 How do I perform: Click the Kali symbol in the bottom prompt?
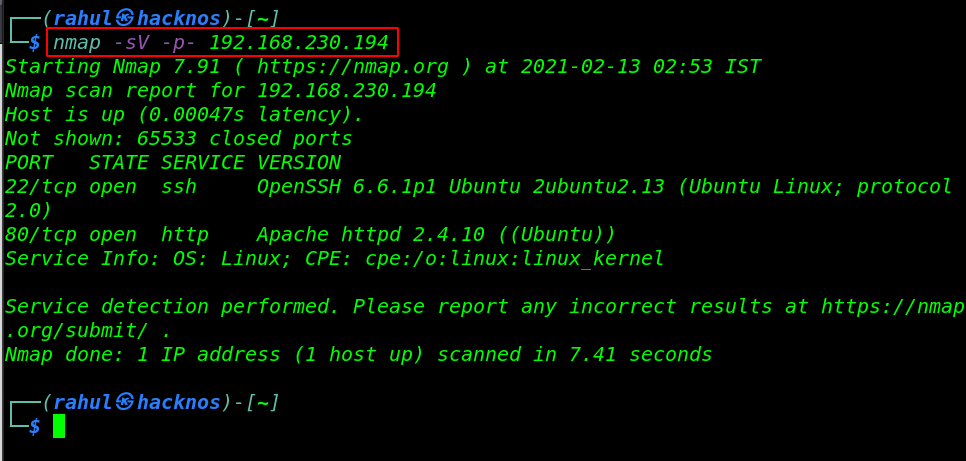pyautogui.click(x=125, y=402)
